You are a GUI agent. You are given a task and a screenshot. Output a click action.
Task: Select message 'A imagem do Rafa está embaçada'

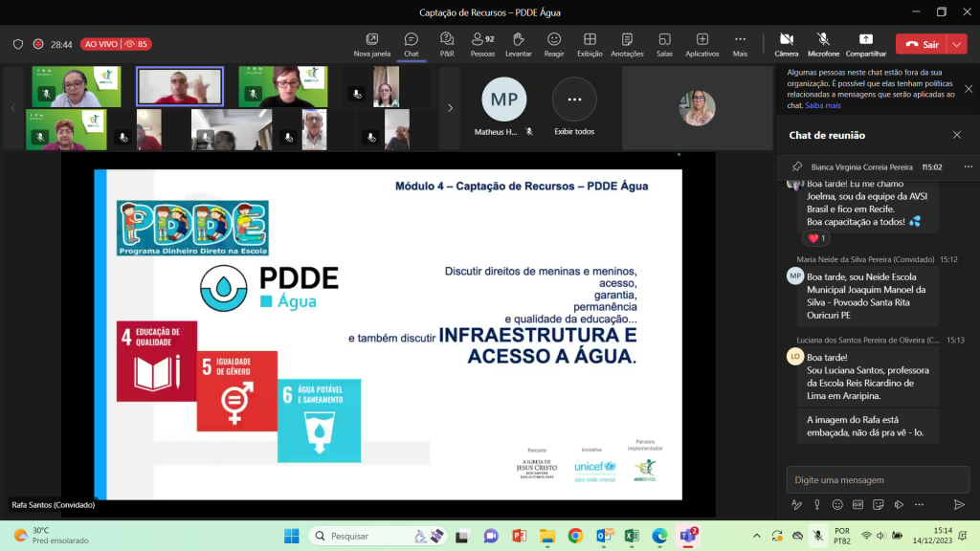click(867, 426)
